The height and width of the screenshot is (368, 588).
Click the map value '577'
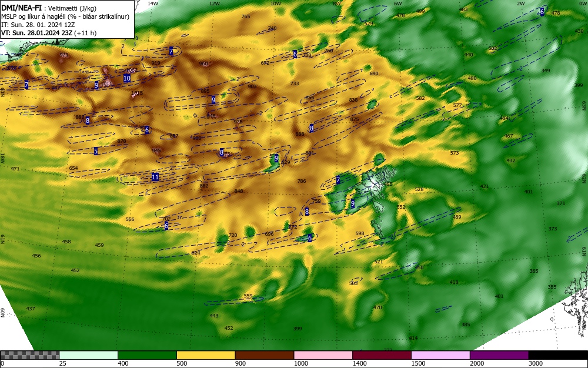[x=457, y=105]
